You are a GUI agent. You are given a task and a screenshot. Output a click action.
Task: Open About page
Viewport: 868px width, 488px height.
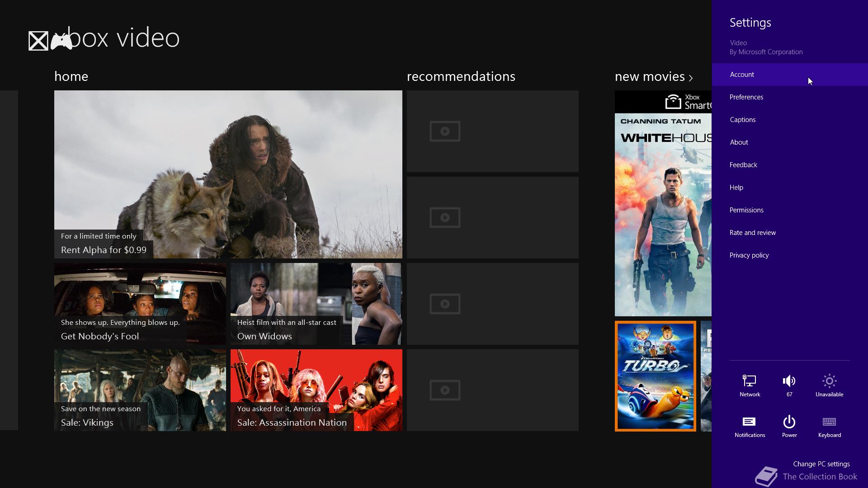(x=790, y=142)
